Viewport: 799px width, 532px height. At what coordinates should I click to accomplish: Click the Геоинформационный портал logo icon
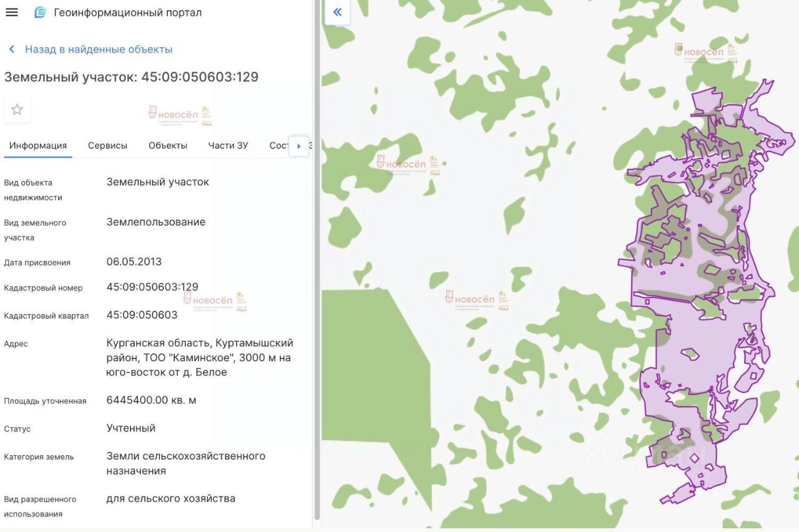pos(41,12)
